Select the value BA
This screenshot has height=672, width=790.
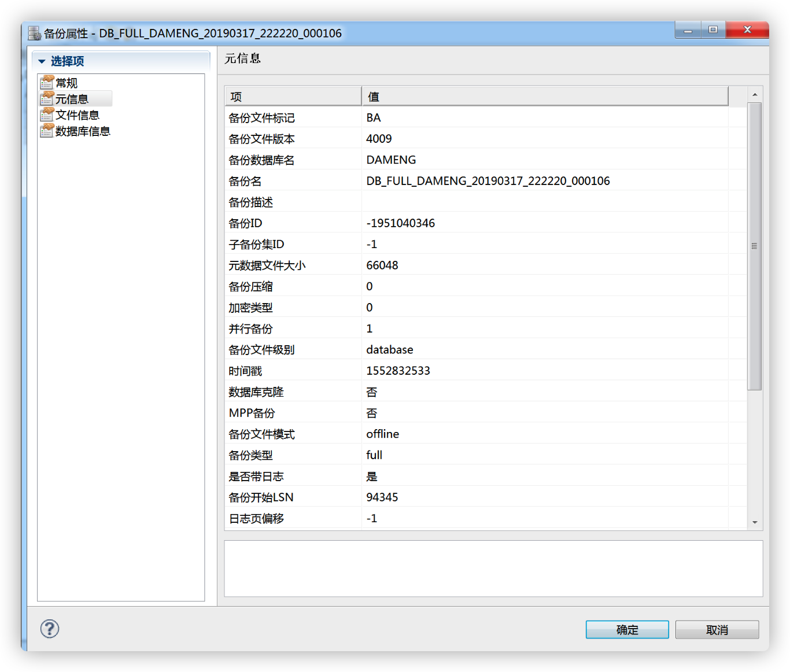click(374, 118)
